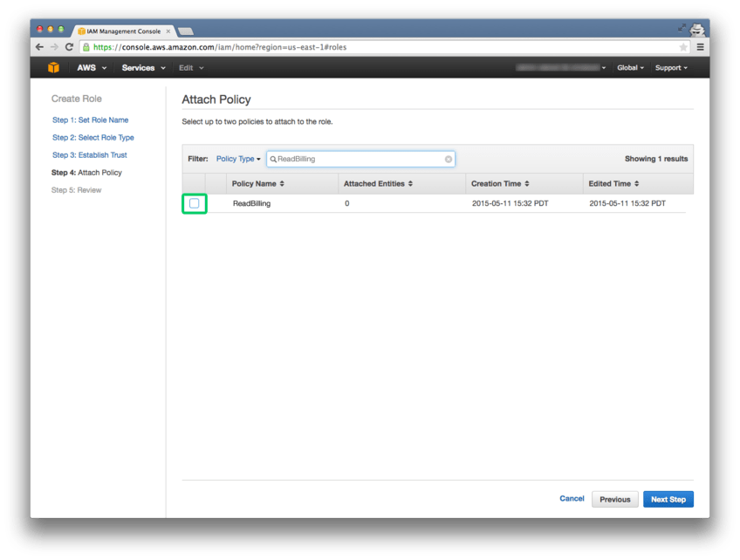Open the AWS dropdown menu
The width and height of the screenshot is (740, 560).
[92, 67]
